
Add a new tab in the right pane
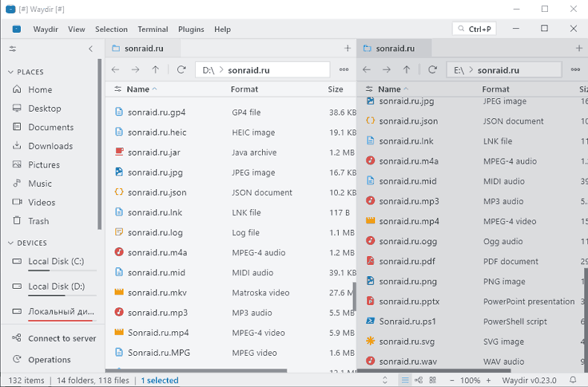(579, 48)
